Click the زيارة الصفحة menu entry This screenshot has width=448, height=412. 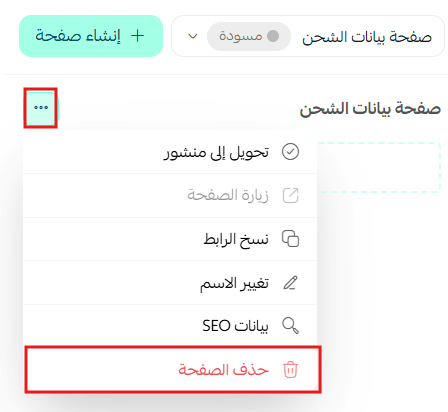[170, 195]
